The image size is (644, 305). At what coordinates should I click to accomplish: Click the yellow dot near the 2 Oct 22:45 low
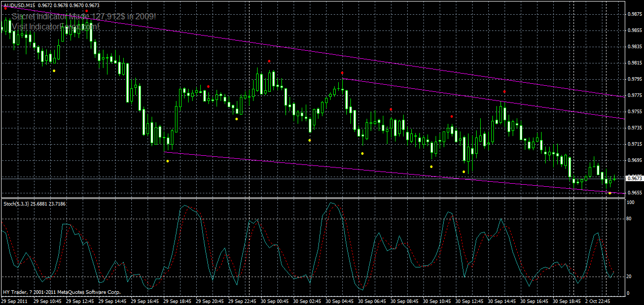610,193
